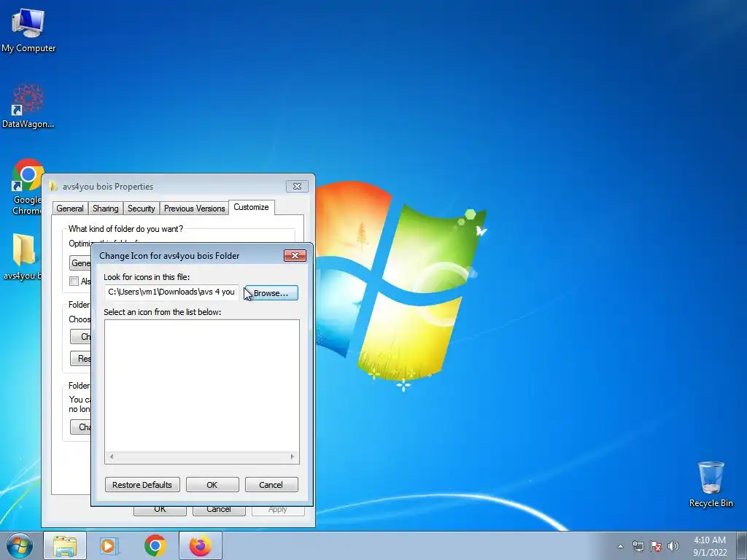Open the Recycle Bin
The image size is (747, 560).
point(711,484)
